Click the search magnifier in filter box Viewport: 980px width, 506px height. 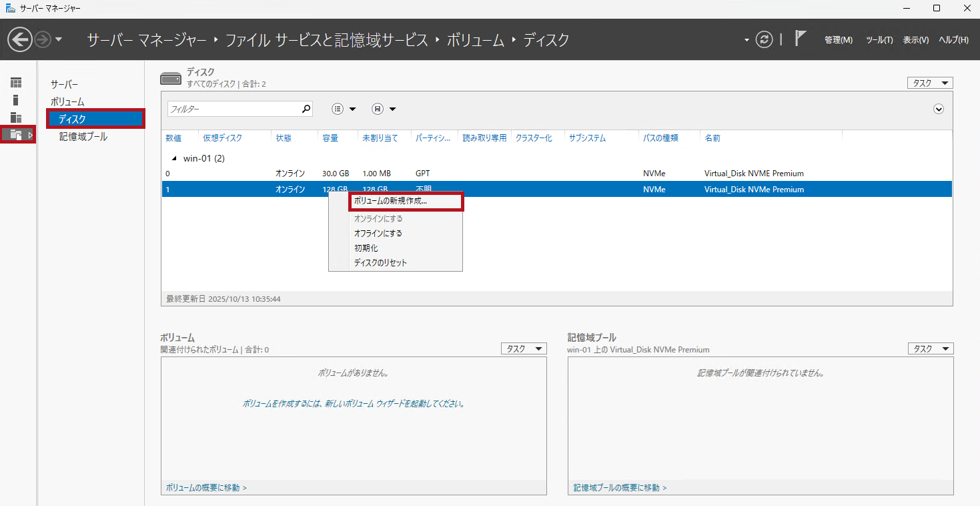pyautogui.click(x=306, y=109)
